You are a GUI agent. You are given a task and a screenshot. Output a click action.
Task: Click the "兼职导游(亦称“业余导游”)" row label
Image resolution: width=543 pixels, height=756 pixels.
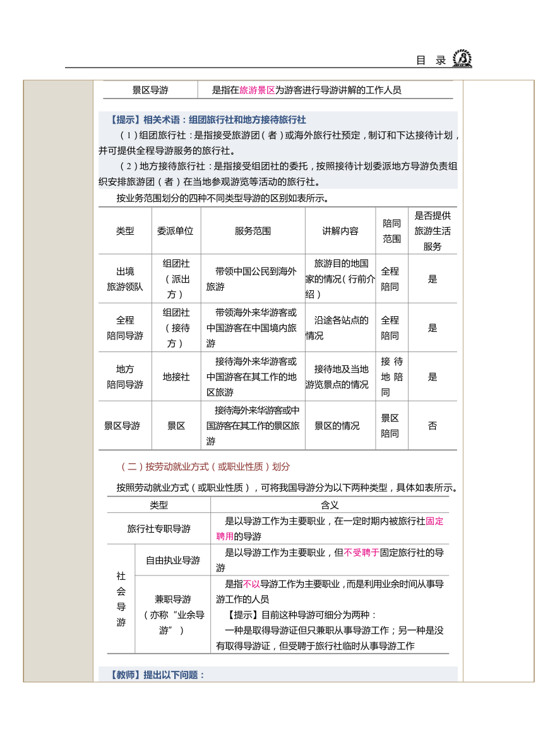(173, 615)
